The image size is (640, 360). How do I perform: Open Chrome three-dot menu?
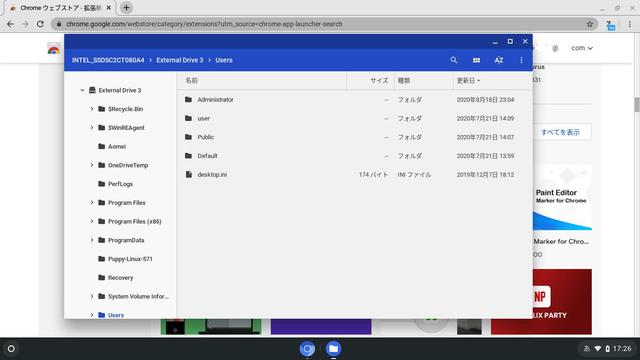(630, 24)
